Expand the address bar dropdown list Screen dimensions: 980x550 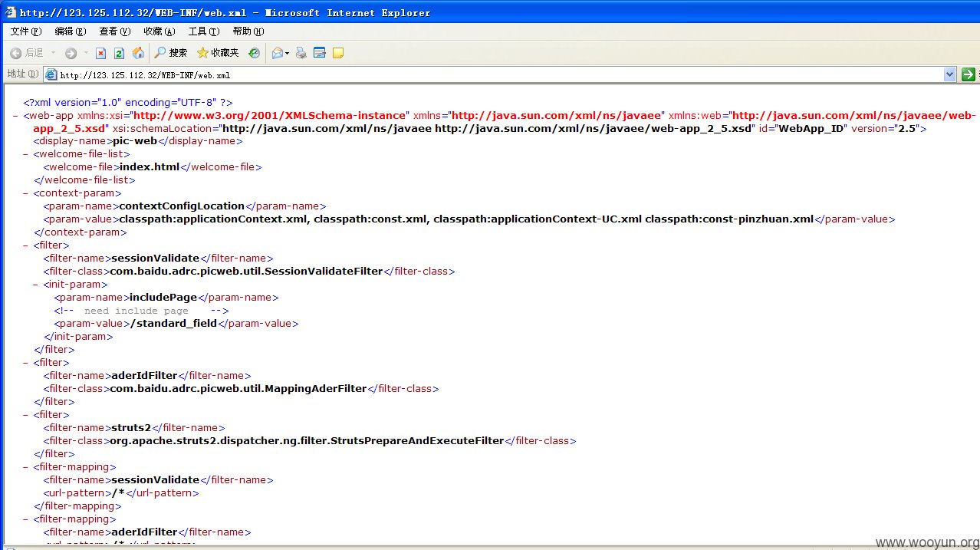click(x=950, y=74)
